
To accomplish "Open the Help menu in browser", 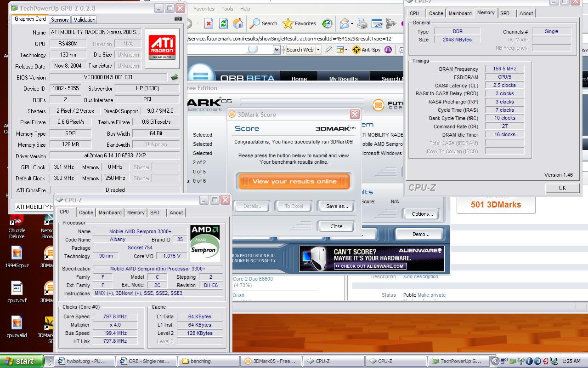I will (x=245, y=8).
